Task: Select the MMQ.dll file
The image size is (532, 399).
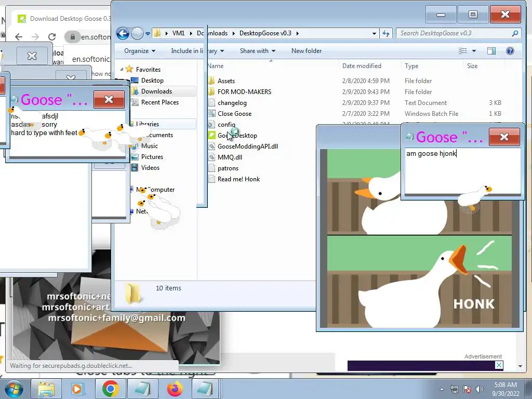Action: pyautogui.click(x=230, y=157)
